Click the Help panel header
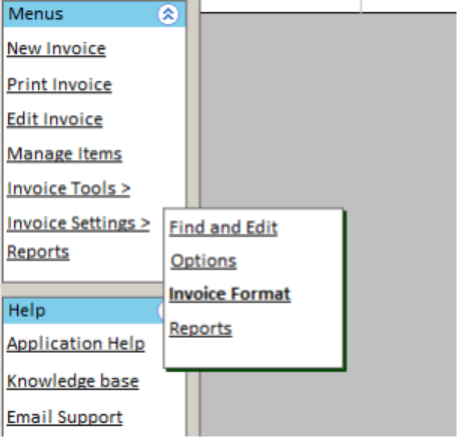 coord(83,311)
